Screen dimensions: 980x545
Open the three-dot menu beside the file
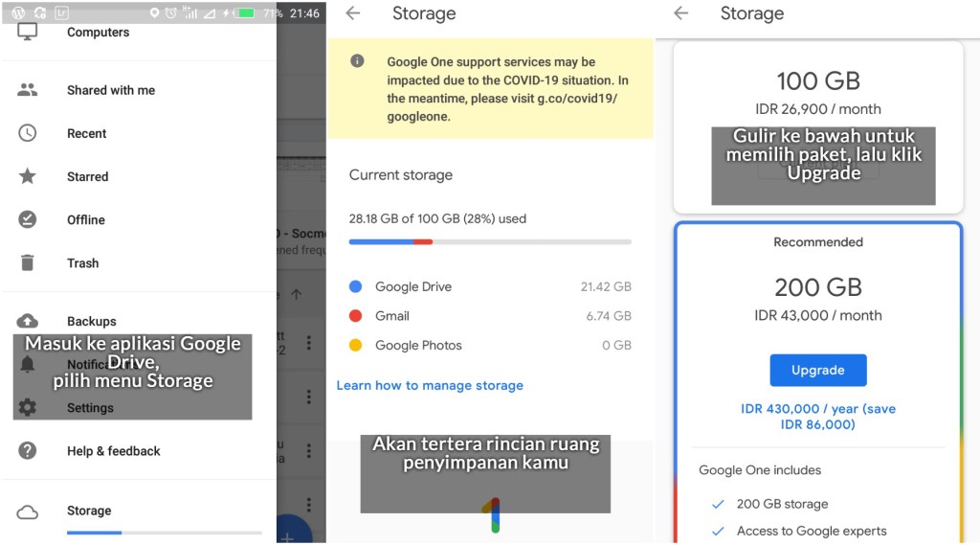[308, 342]
